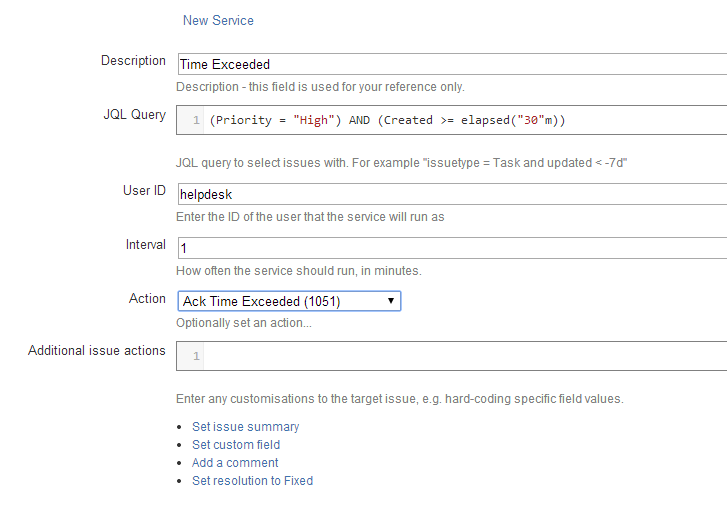Click the User ID field with helpdesk
Screen dimensions: 727x510
[x=452, y=194]
